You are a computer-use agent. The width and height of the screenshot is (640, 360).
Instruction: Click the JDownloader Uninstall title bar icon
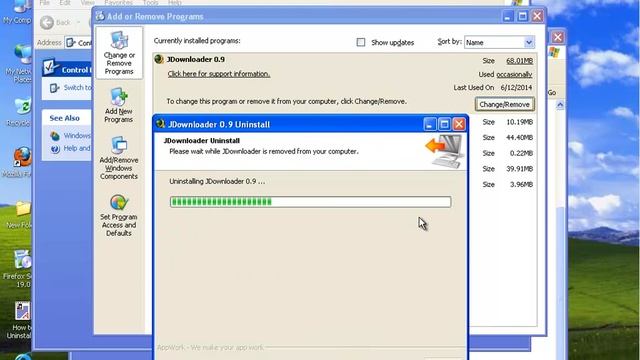tap(160, 124)
